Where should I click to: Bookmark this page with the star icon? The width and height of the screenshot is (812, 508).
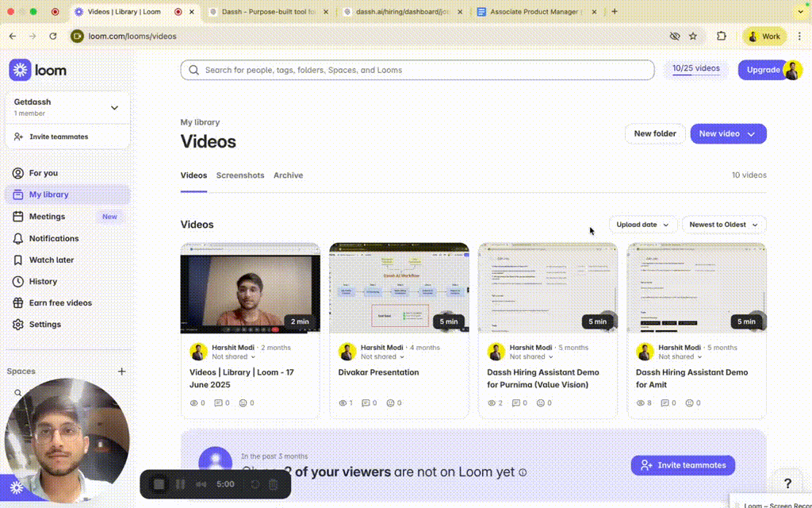693,37
